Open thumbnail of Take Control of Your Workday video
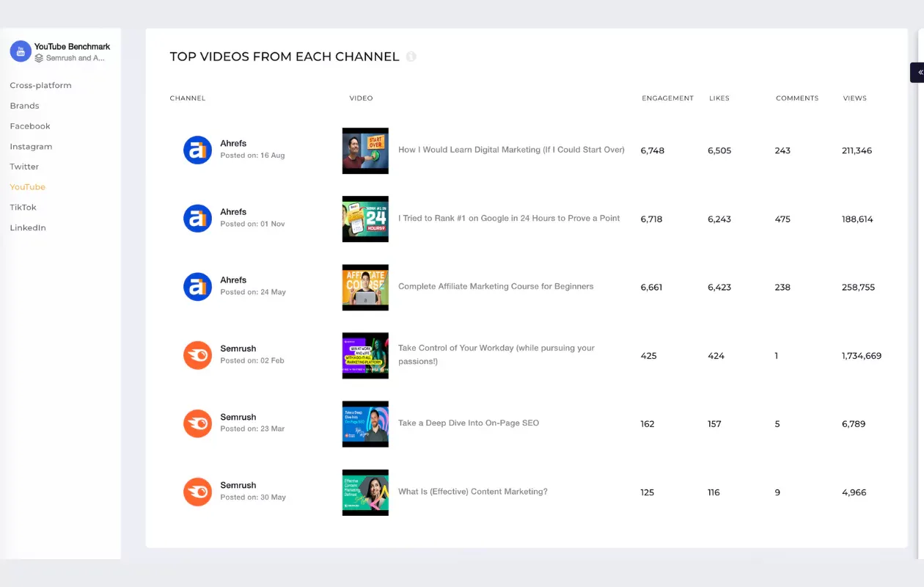924x587 pixels. point(365,355)
